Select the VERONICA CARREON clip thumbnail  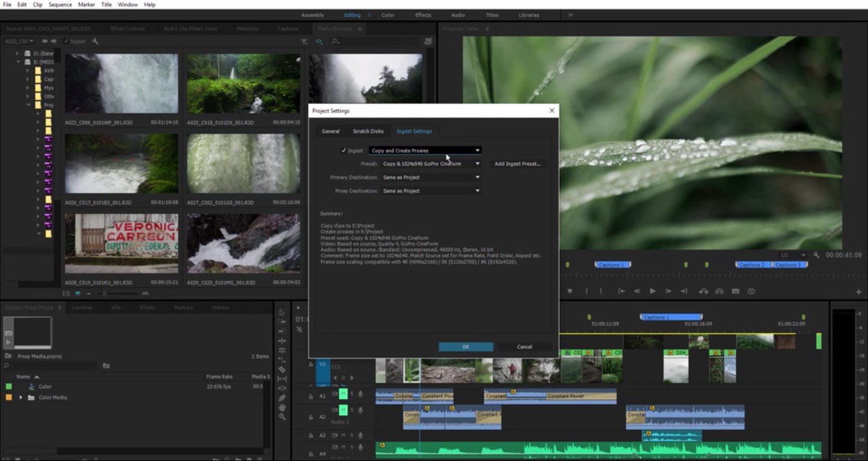point(121,243)
